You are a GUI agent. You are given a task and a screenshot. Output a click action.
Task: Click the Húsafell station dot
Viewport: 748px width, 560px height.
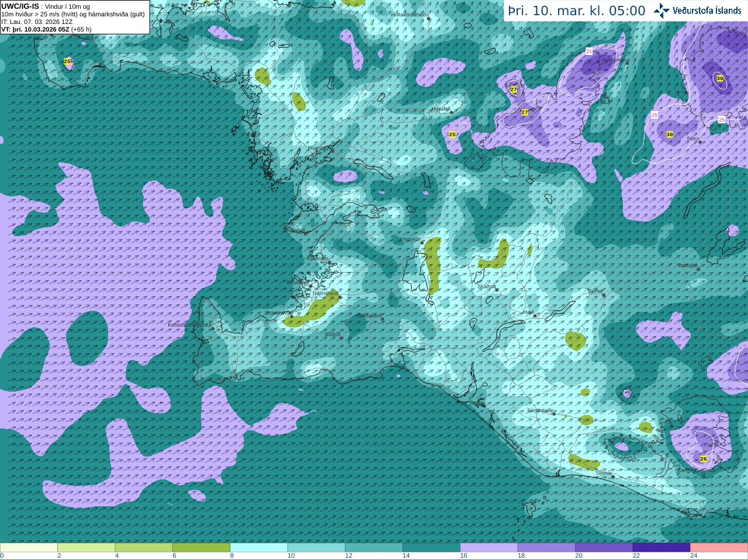(x=451, y=112)
